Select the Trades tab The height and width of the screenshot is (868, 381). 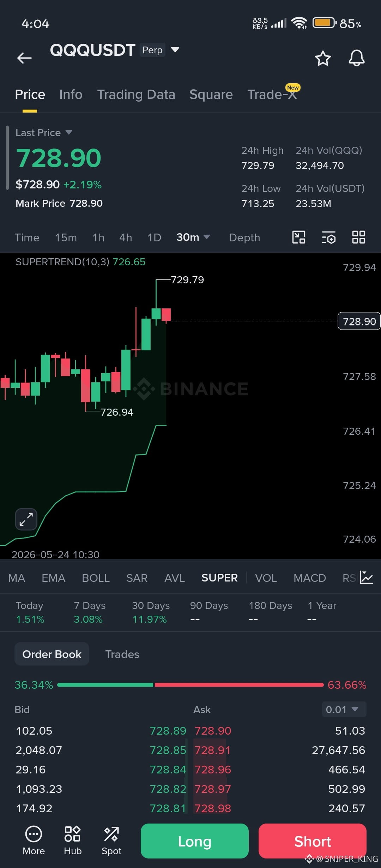tap(122, 654)
